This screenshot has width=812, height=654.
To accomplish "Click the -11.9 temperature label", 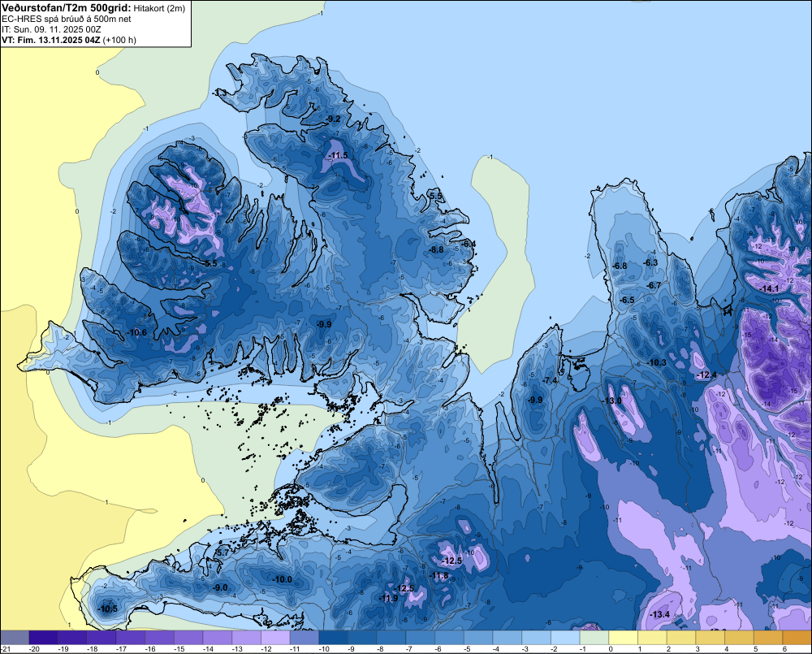I will coord(389,598).
